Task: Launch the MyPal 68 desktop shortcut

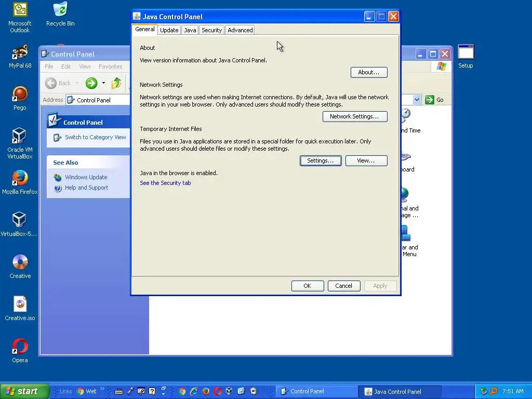Action: [x=20, y=57]
